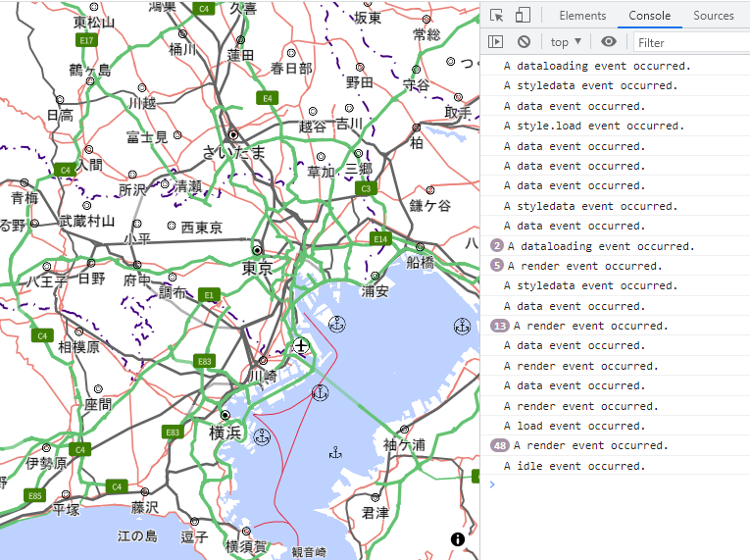Show the console sidebar panel icon
The width and height of the screenshot is (750, 560).
495,42
